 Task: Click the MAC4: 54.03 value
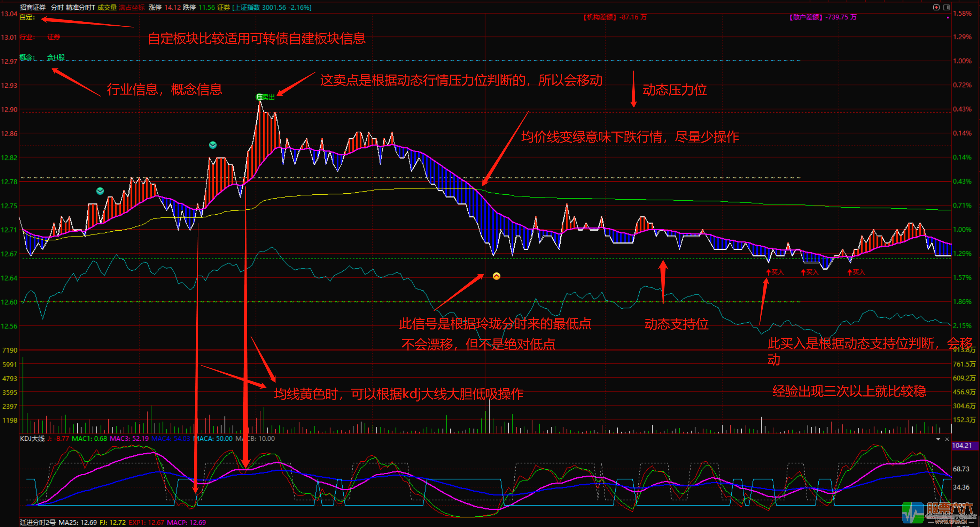coord(170,439)
